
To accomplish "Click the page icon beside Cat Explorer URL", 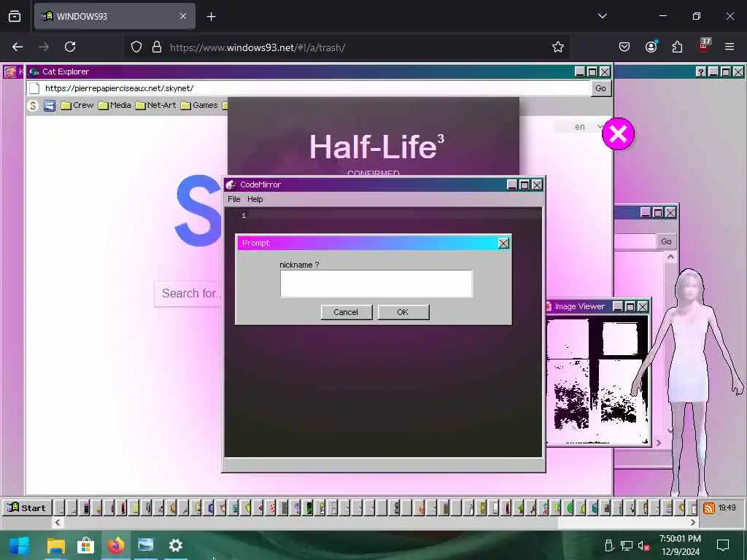I will 34,88.
